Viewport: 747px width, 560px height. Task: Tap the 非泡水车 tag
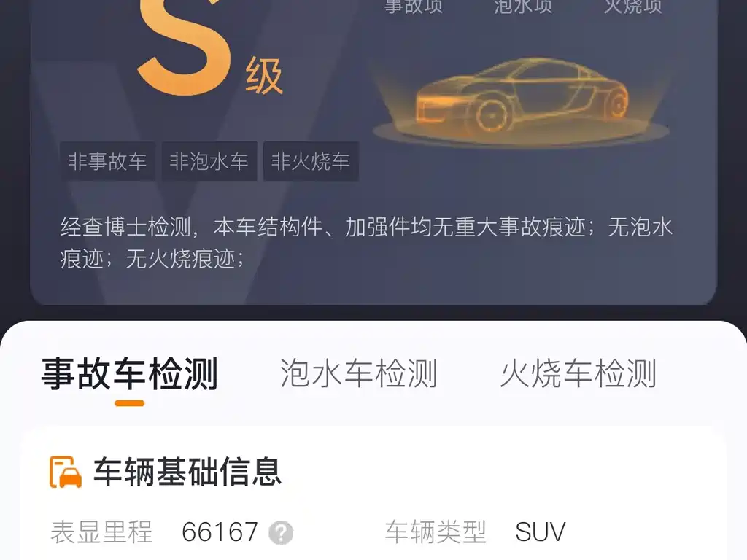click(209, 161)
